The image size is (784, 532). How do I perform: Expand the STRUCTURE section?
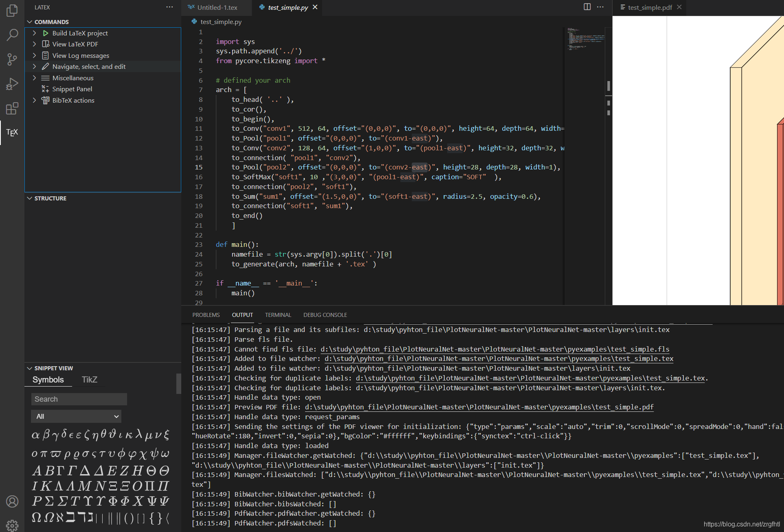click(x=50, y=198)
